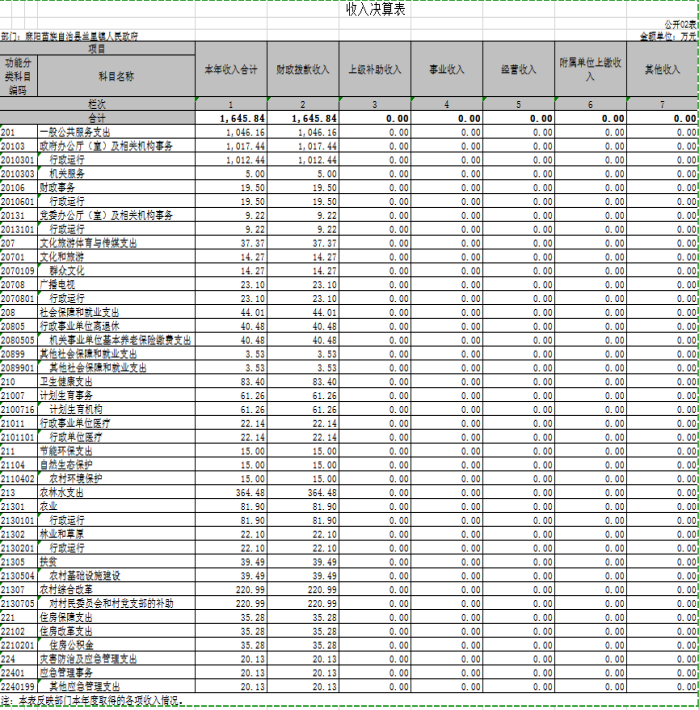Click the code cell 2240199
This screenshot has height=710, width=699.
tap(18, 687)
